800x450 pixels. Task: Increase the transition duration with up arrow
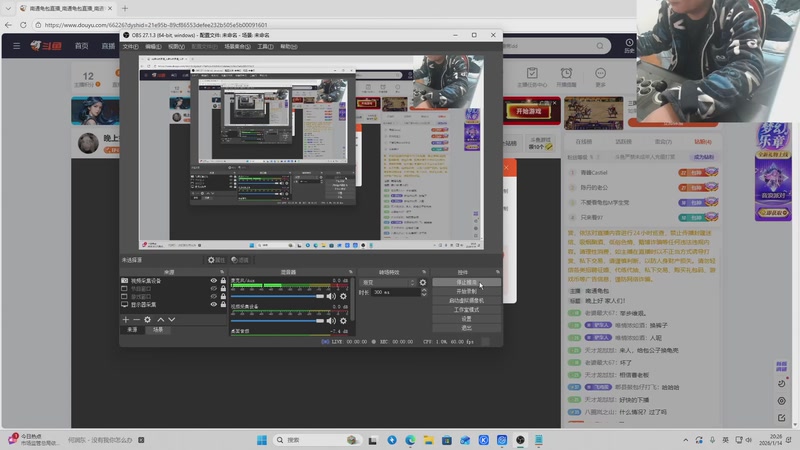point(424,290)
